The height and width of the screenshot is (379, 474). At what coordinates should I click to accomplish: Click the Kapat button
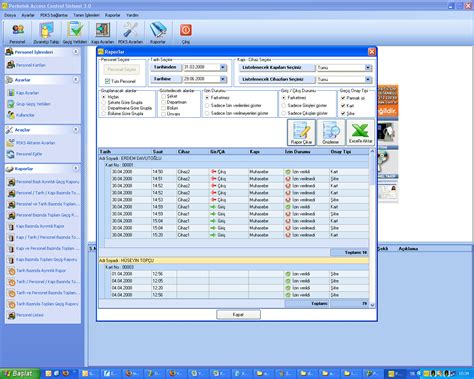click(x=238, y=314)
